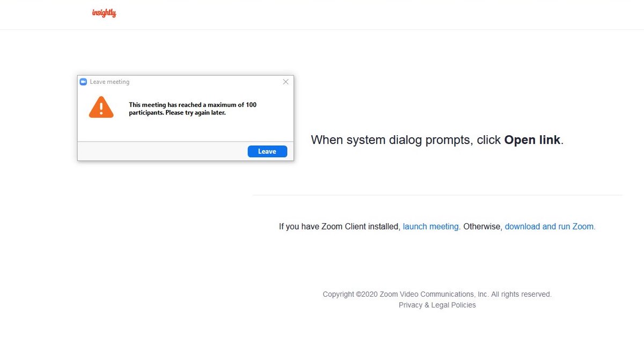Viewport: 644px width, 344px height.
Task: Click the Copyright ©2020 text
Action: [350, 294]
